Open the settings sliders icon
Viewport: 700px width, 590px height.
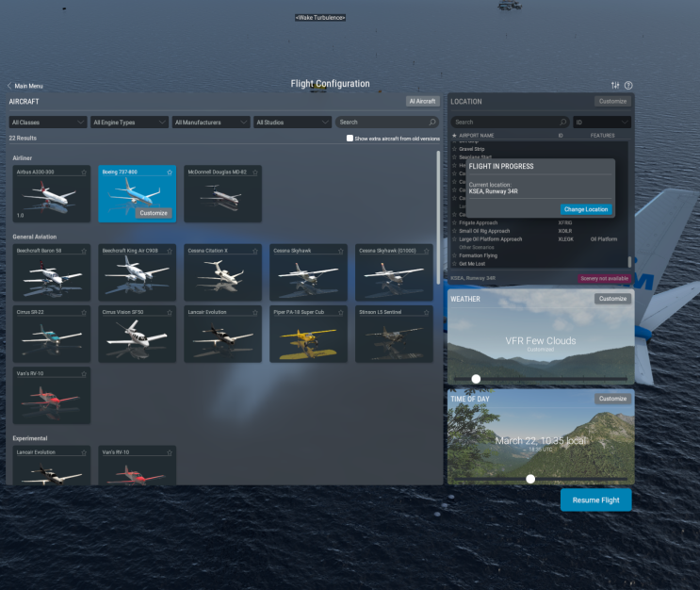pos(615,86)
